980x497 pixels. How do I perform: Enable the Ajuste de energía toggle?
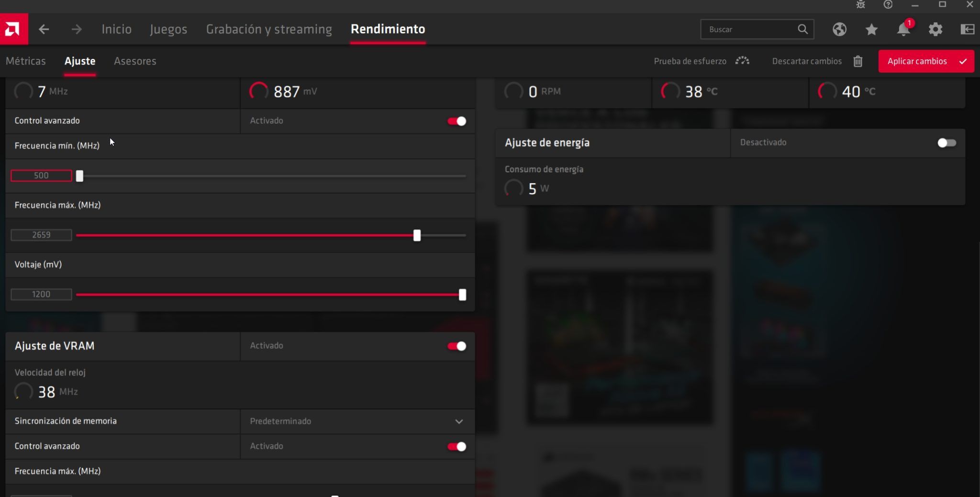[x=946, y=143]
